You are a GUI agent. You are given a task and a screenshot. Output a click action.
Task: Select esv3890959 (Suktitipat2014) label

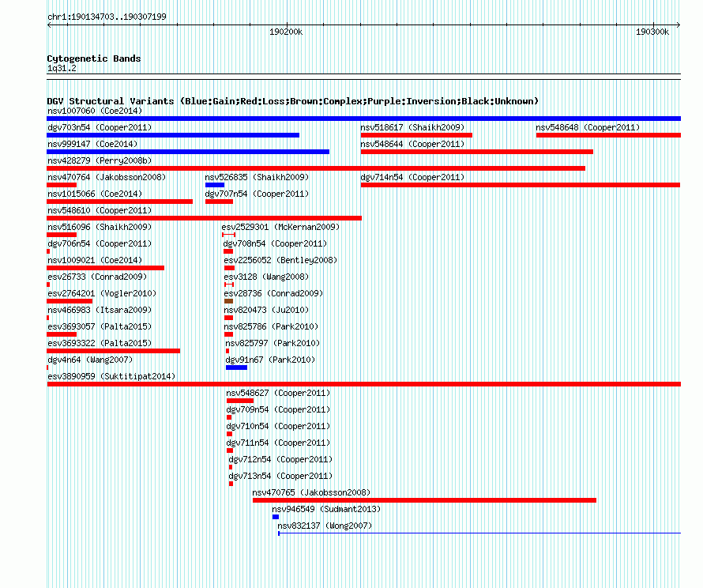coord(111,376)
